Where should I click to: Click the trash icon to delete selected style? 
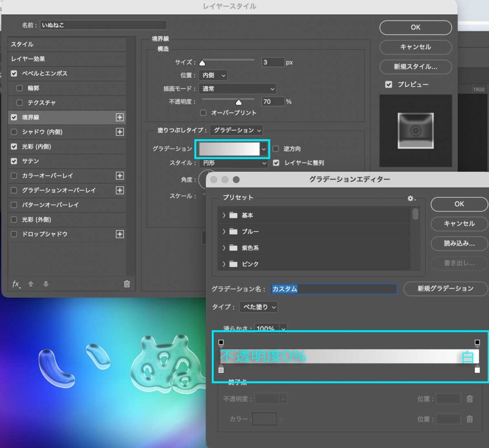[x=127, y=284]
